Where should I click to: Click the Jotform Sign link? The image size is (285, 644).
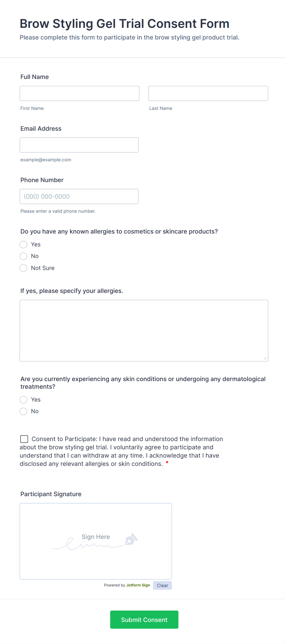(138, 585)
